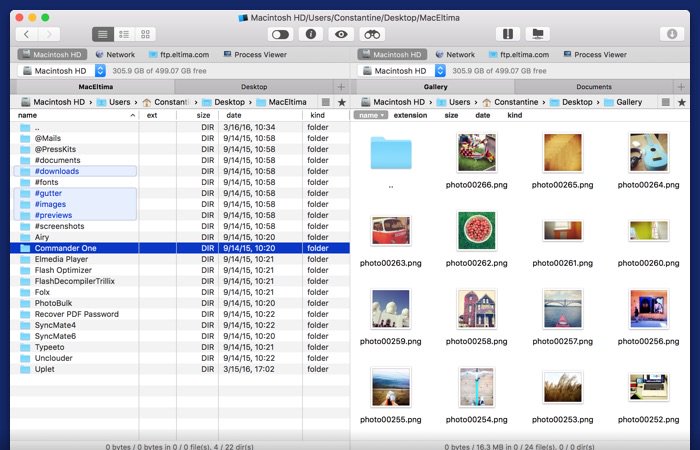Sort left panel by kind column

[326, 115]
